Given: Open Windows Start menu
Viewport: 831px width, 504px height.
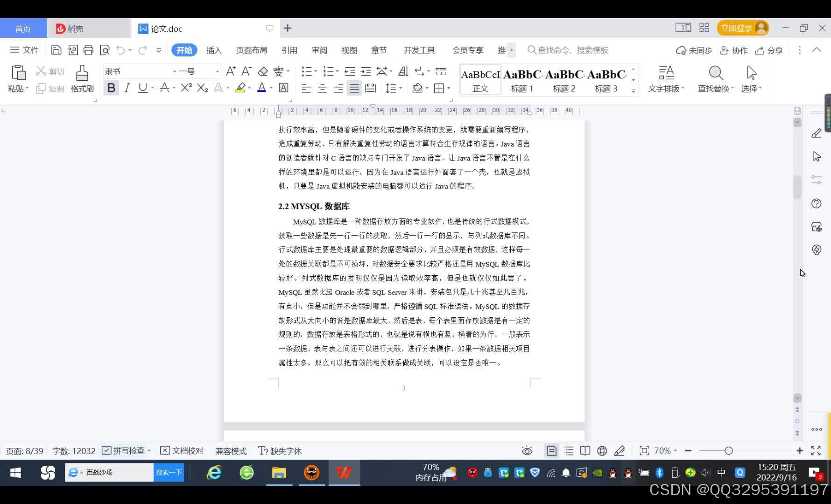Looking at the screenshot, I should coord(15,473).
